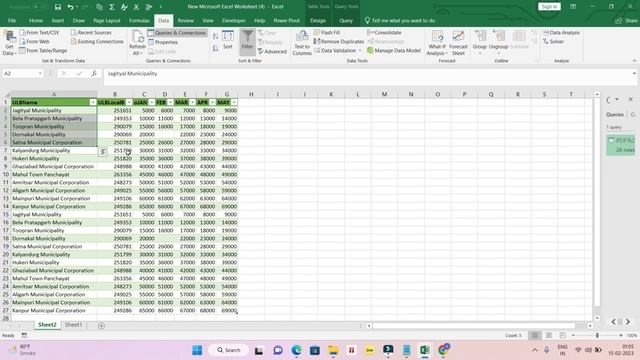This screenshot has width=640, height=360.
Task: Switch to Page Layout view in status bar
Action: tap(549, 335)
